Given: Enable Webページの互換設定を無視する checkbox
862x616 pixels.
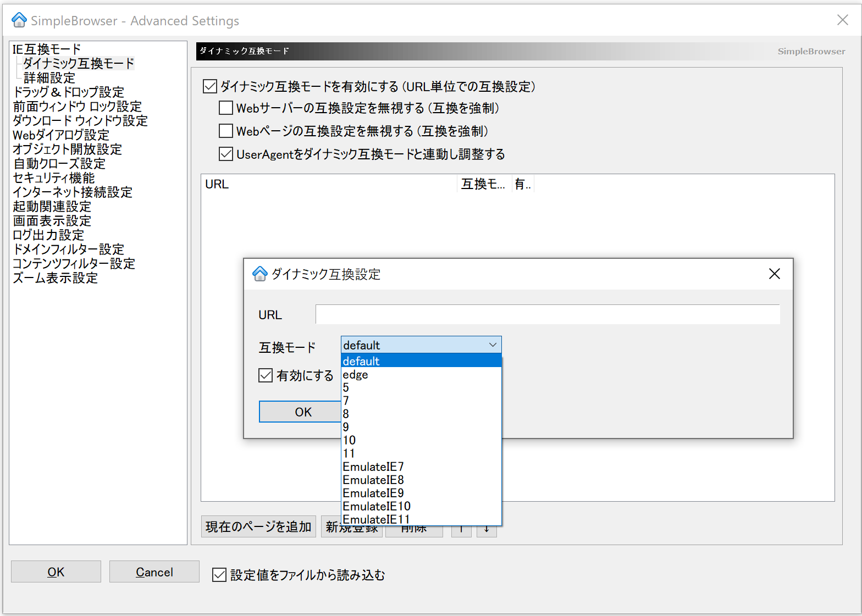Looking at the screenshot, I should coord(226,131).
